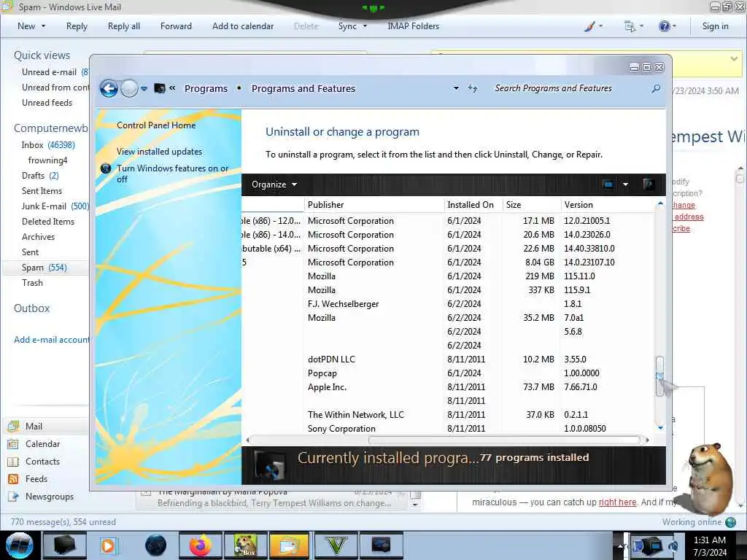Click Add to calendar in the mail toolbar

(243, 26)
